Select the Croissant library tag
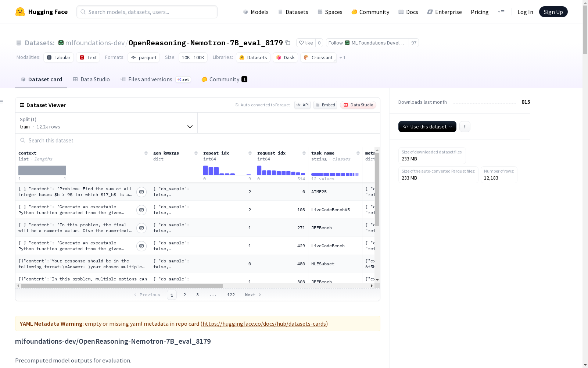This screenshot has width=588, height=368. pos(318,58)
